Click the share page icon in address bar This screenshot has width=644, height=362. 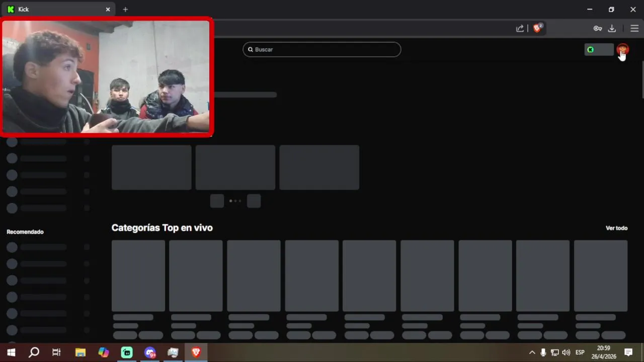[x=520, y=28]
